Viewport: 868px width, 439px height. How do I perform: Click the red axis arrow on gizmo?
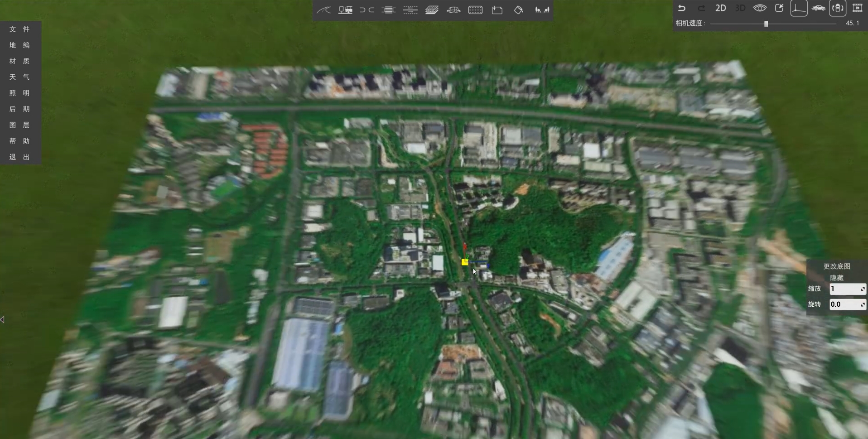[x=464, y=248]
